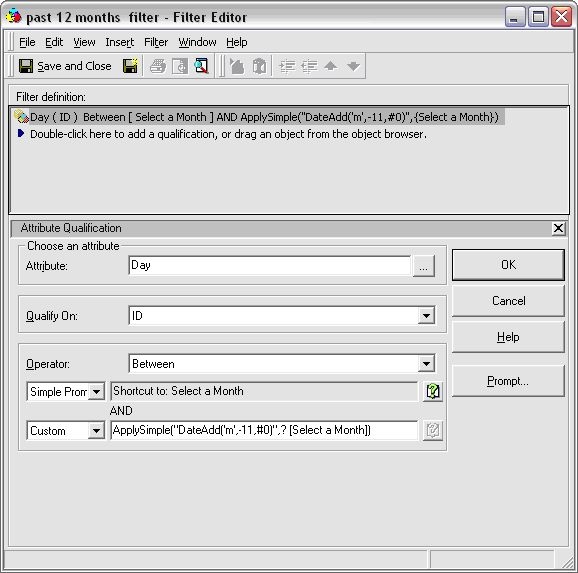Click the second grayed icon after the separator
Viewport: 578px width, 573px height.
pyautogui.click(x=260, y=67)
